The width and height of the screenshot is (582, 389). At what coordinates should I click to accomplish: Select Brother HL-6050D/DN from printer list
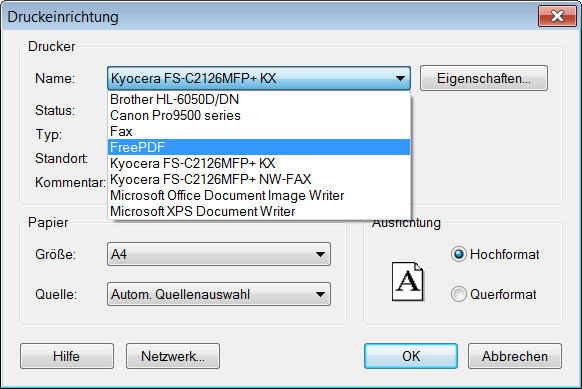tap(259, 99)
